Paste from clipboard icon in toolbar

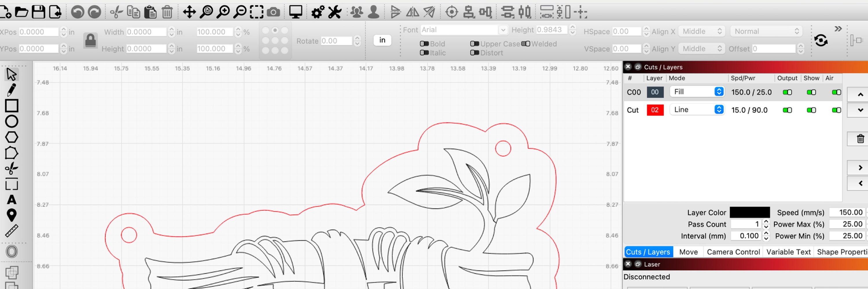pyautogui.click(x=150, y=12)
